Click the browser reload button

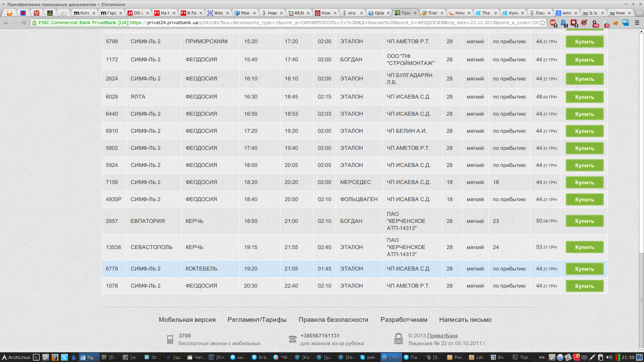click(23, 23)
